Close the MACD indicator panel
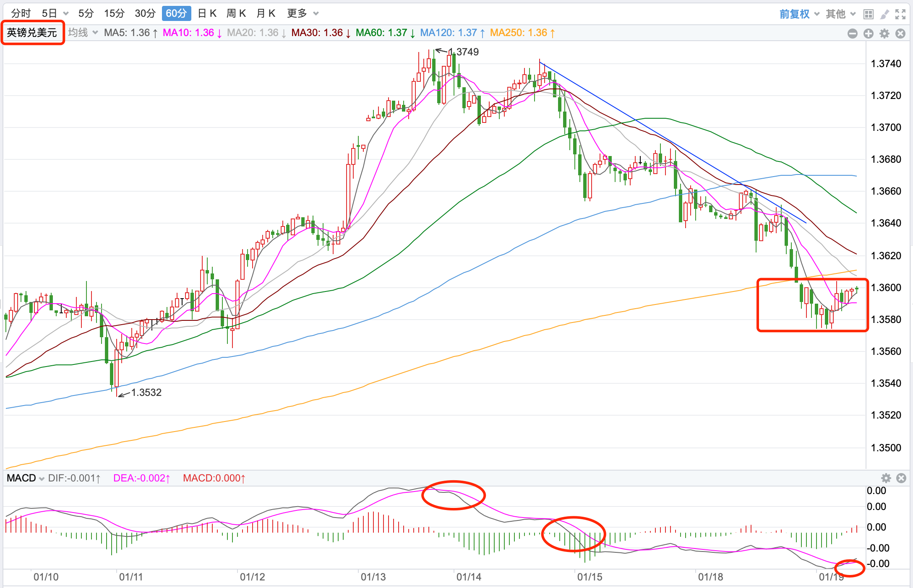Screen dimensions: 913x588 (901, 478)
